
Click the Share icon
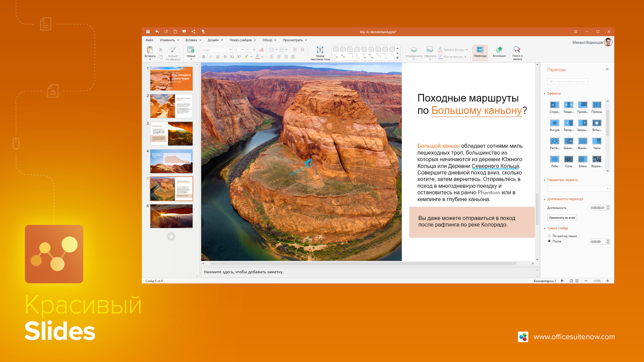(x=193, y=32)
